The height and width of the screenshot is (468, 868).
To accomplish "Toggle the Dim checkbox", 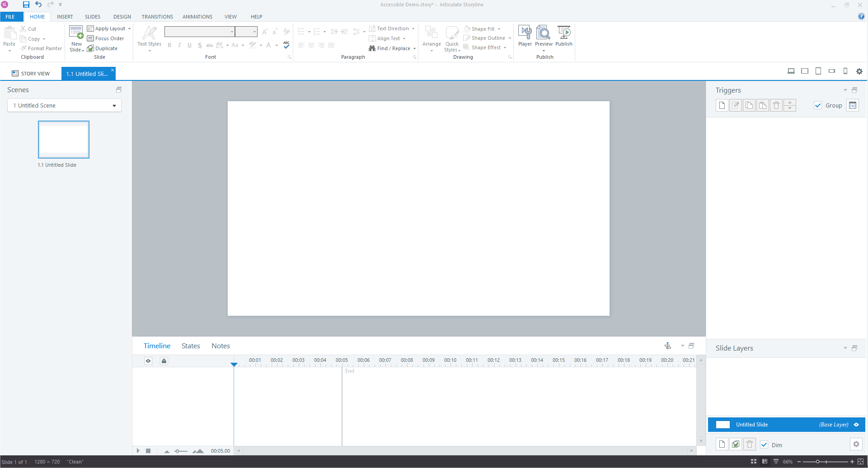I will pyautogui.click(x=764, y=445).
